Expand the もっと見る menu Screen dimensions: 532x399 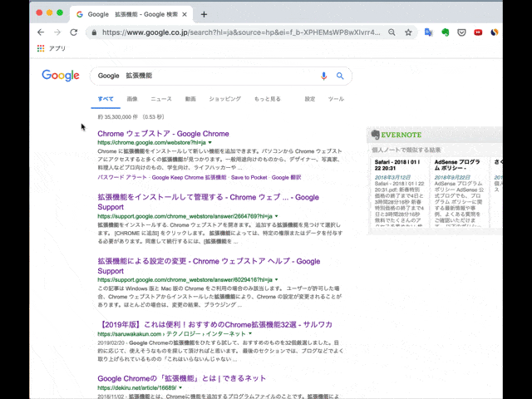(268, 99)
